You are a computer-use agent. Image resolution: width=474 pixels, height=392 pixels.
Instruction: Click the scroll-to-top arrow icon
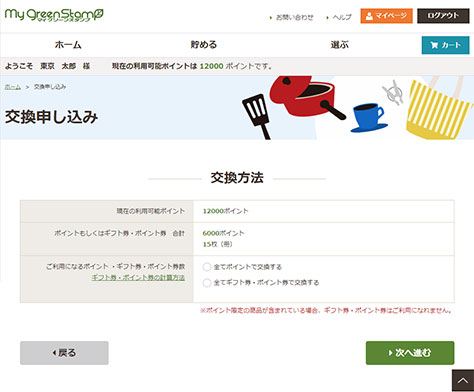click(x=463, y=380)
